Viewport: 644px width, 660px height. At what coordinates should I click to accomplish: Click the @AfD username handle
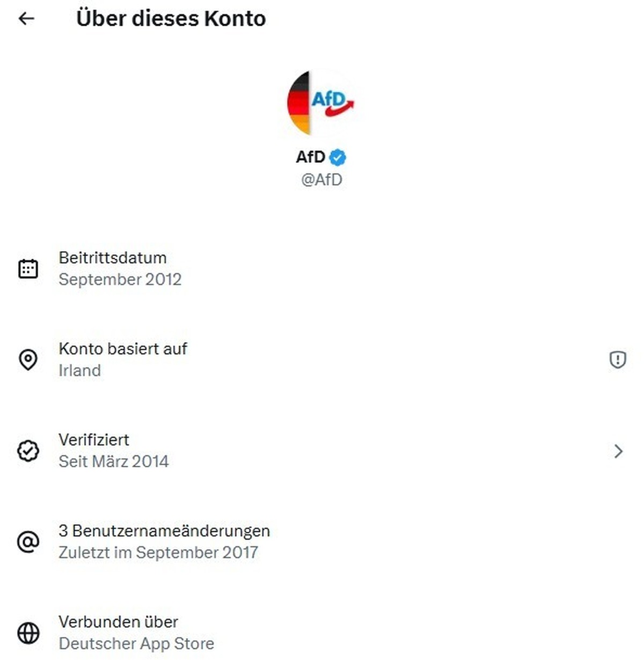[321, 179]
